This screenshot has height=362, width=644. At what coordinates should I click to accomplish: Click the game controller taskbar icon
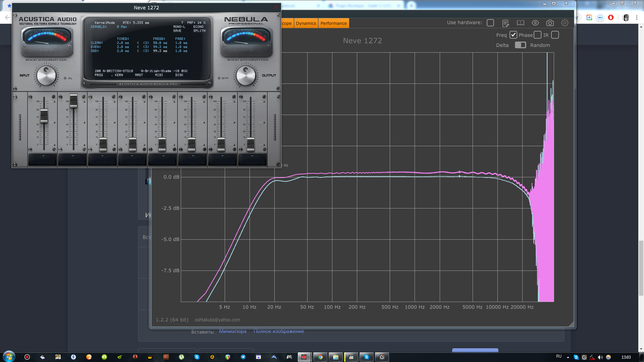289,357
